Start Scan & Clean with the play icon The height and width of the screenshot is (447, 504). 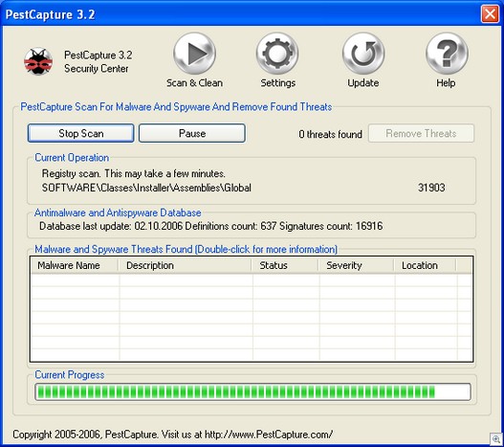point(194,54)
